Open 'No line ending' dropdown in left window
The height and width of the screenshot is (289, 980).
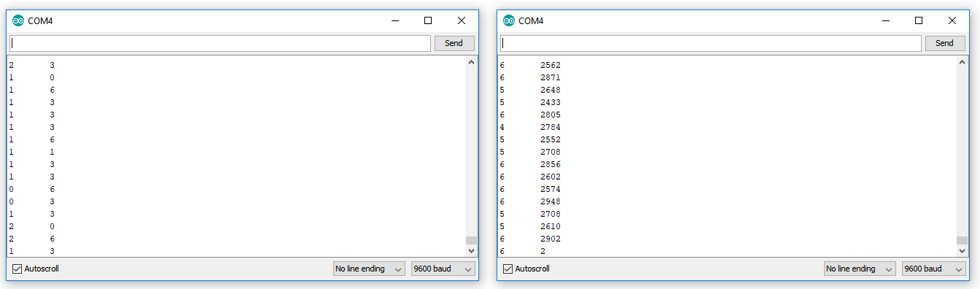(x=369, y=269)
